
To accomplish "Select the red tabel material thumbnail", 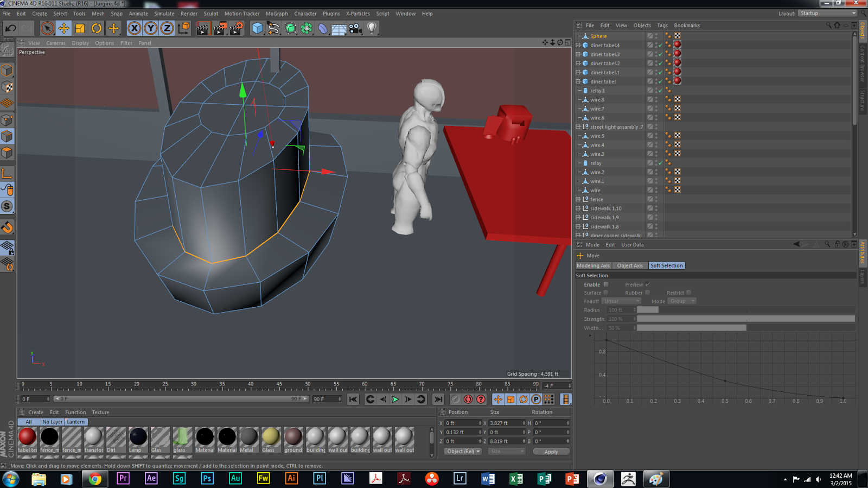I will (x=27, y=436).
